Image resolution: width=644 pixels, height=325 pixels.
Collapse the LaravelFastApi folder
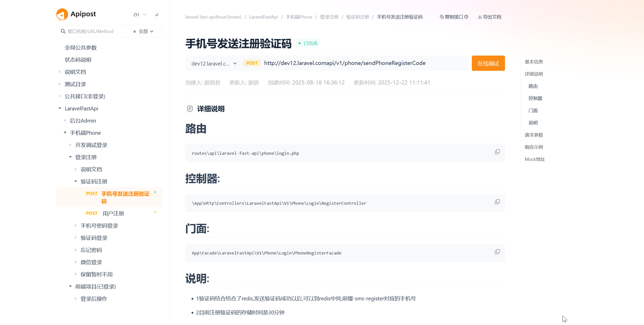click(60, 108)
